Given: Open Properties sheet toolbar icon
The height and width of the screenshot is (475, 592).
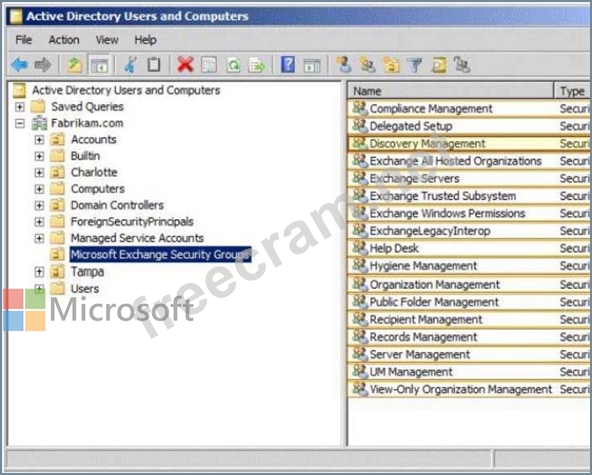Looking at the screenshot, I should coord(209,65).
